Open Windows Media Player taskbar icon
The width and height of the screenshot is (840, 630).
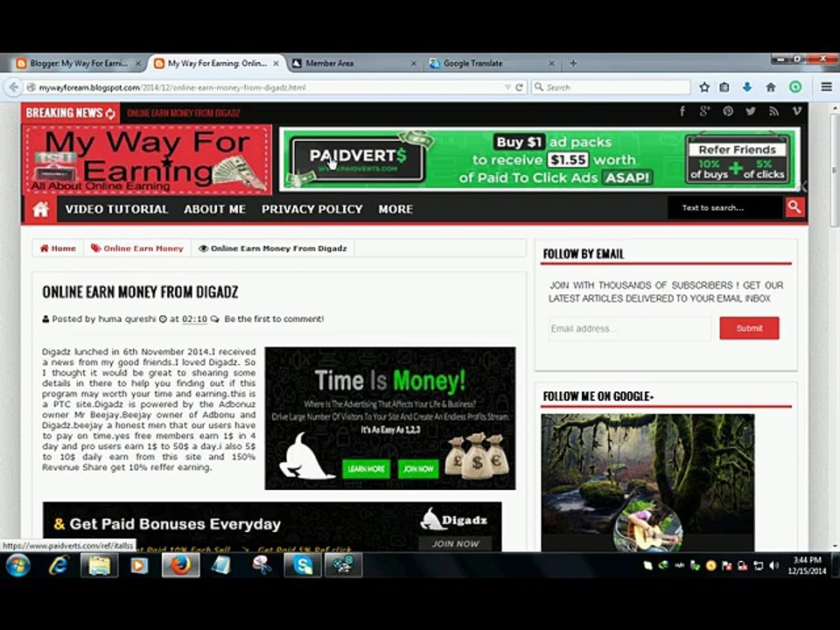(x=139, y=566)
